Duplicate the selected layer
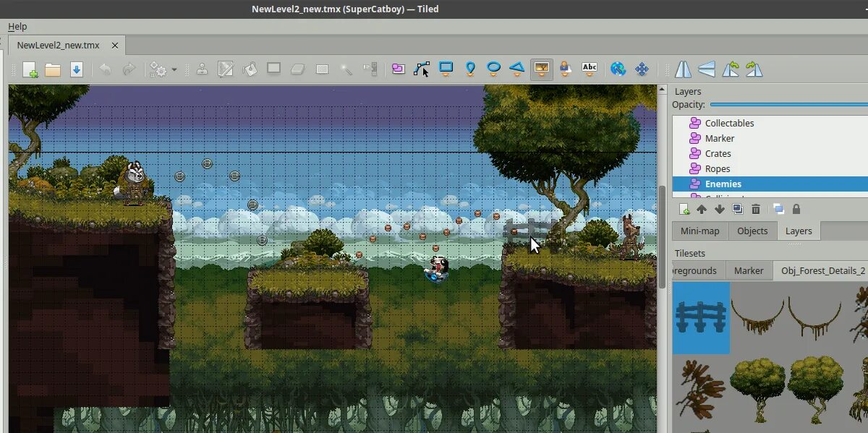Image resolution: width=868 pixels, height=433 pixels. 738,209
